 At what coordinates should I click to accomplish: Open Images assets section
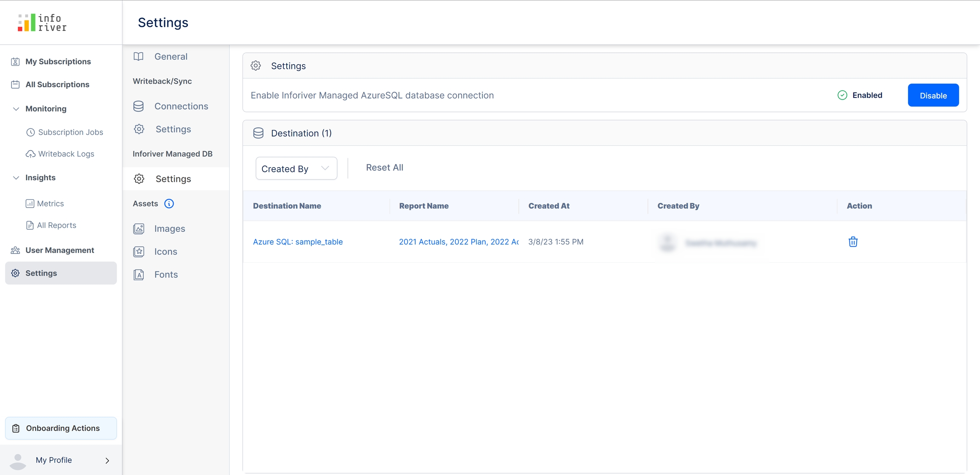169,229
